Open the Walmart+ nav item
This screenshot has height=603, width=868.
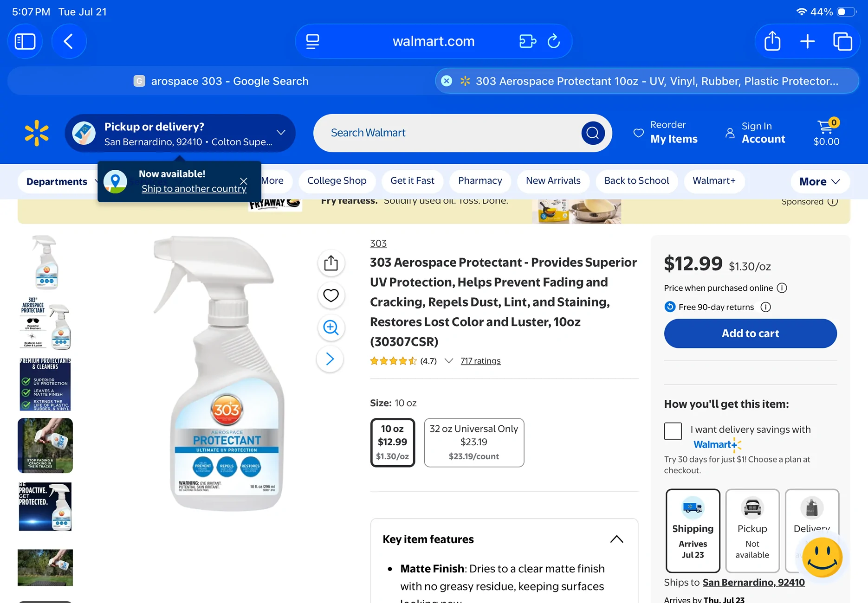click(x=714, y=181)
